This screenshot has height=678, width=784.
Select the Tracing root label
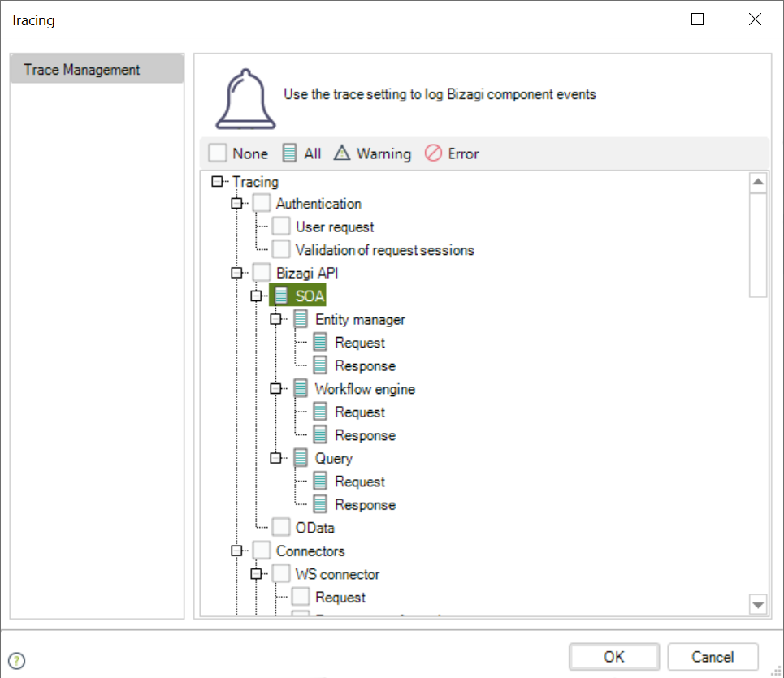pos(255,182)
